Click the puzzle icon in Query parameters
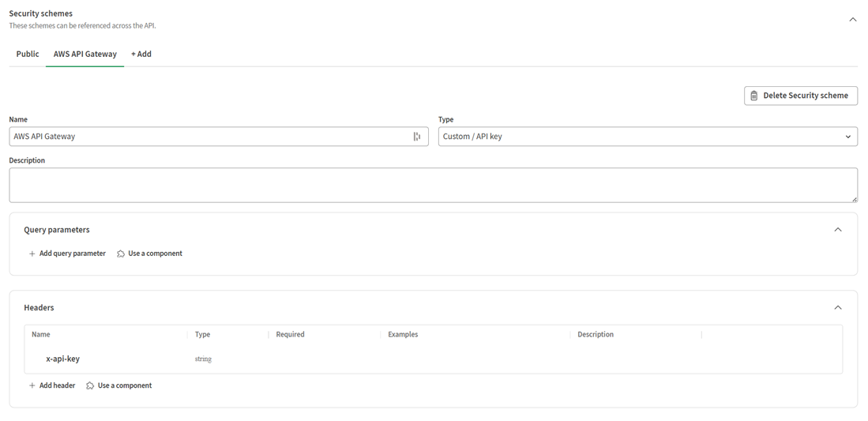This screenshot has height=421, width=868. click(121, 254)
